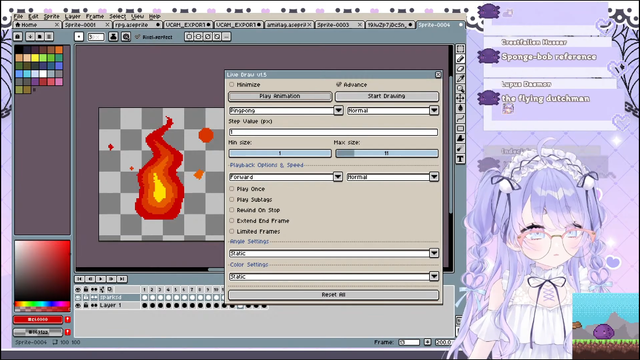Choose the Rectangle shape tool

click(460, 128)
